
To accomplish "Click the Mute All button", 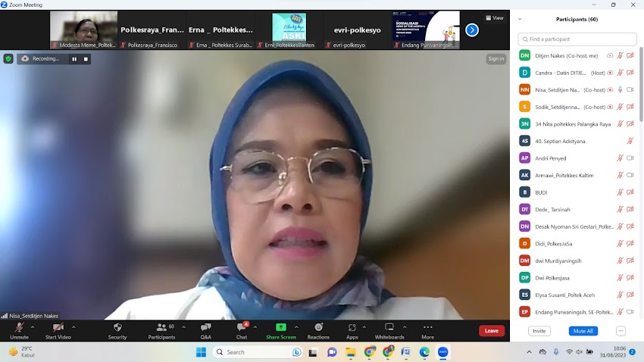I will [583, 331].
